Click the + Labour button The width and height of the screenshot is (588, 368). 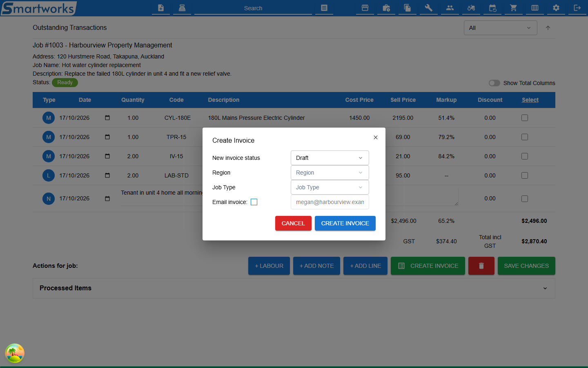(269, 266)
